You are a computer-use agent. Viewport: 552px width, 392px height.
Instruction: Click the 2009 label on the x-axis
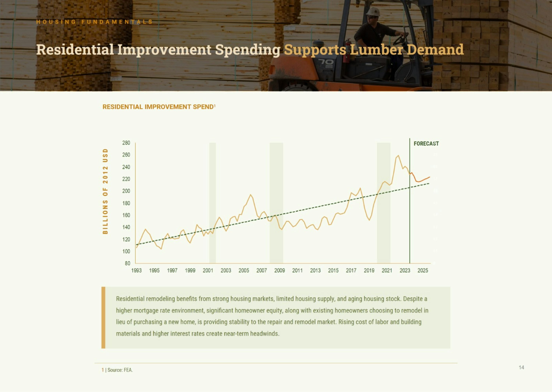pyautogui.click(x=279, y=271)
